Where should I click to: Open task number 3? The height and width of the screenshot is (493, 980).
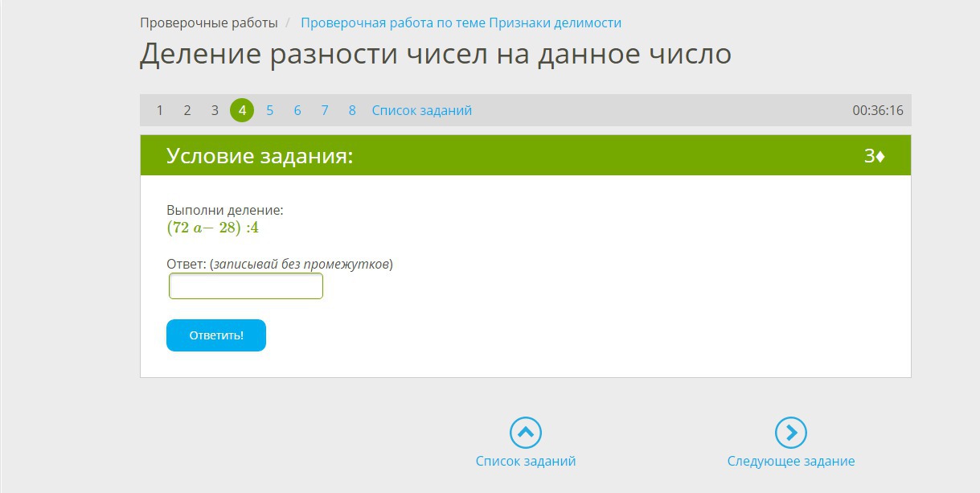[x=215, y=110]
